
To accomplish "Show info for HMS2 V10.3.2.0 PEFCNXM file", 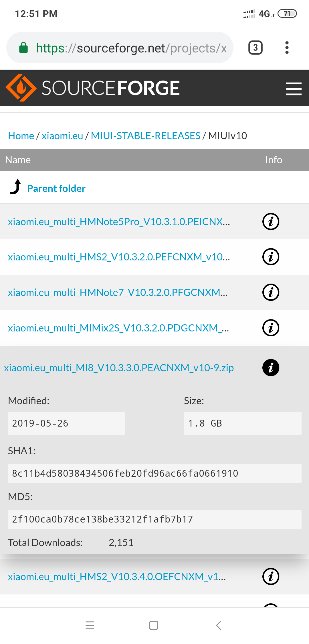I will (x=271, y=257).
